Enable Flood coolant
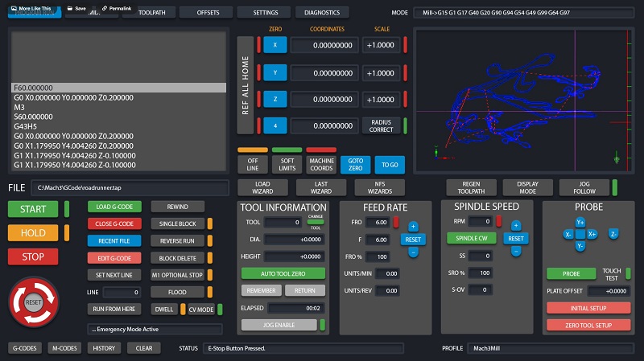The image size is (644, 361). pos(177,292)
